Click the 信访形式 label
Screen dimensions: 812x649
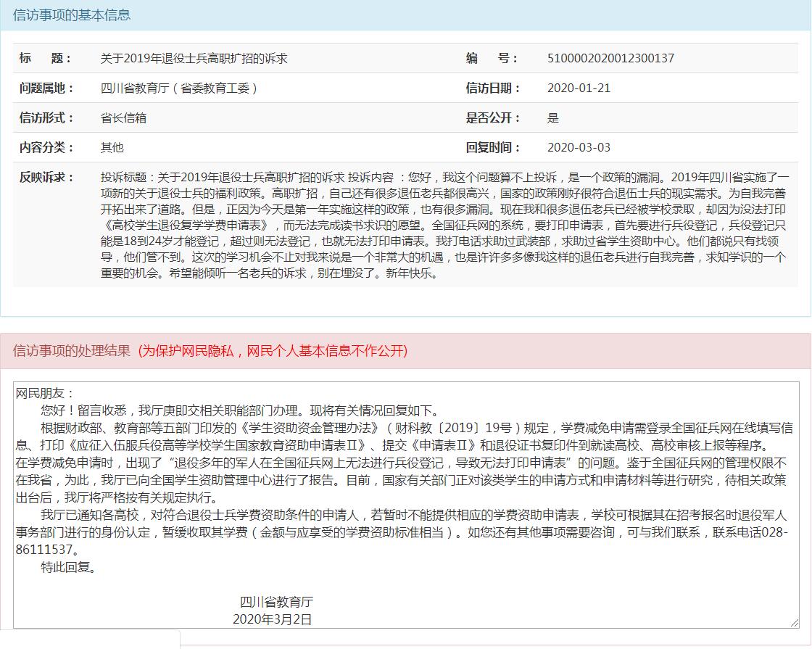point(46,117)
